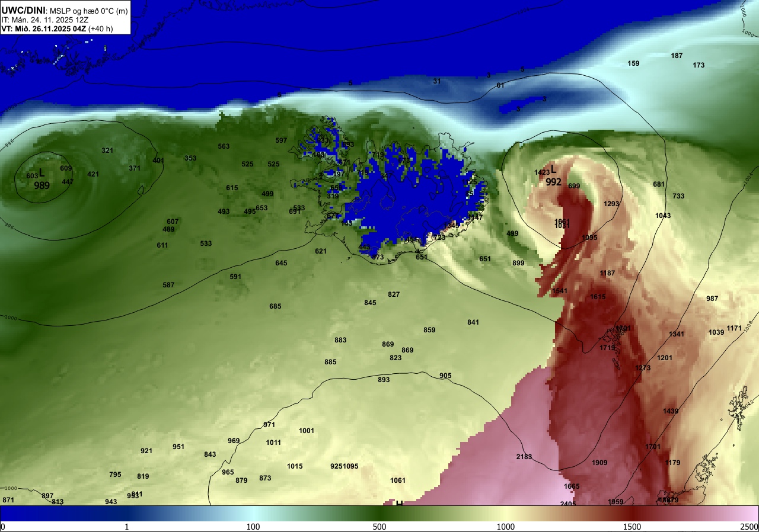
Task: Select the 563 height value
Action: (x=224, y=146)
